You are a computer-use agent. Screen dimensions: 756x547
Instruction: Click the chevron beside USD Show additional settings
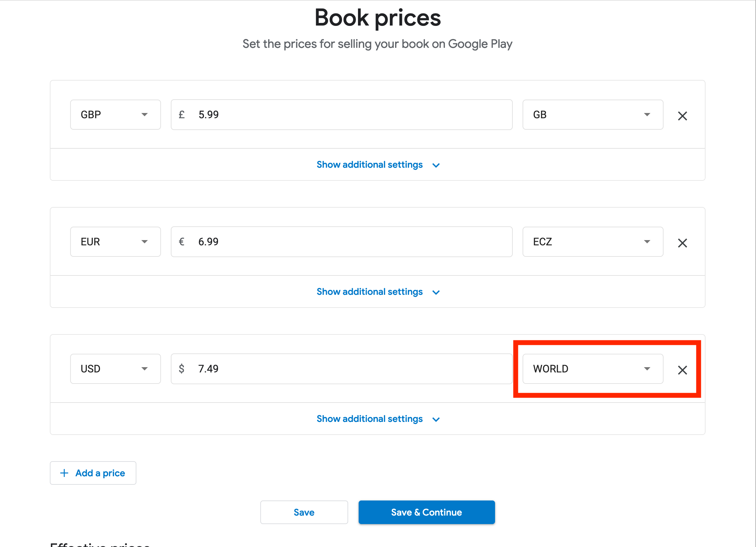click(436, 419)
